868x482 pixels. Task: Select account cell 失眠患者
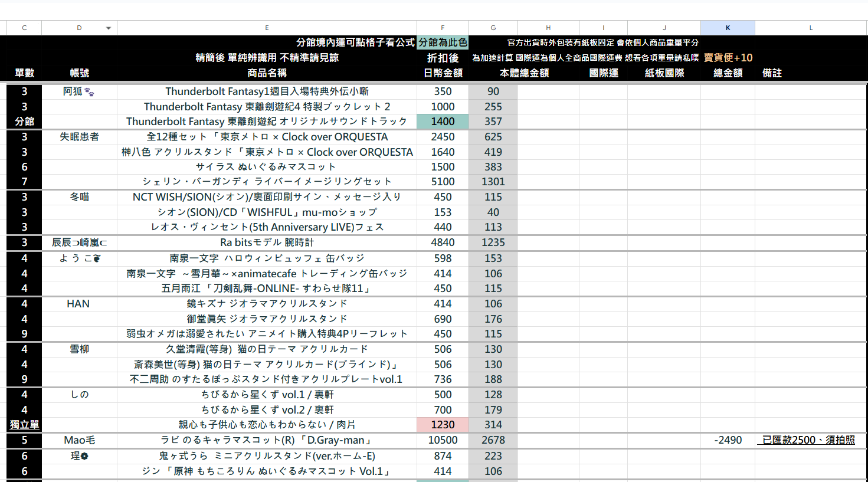[79, 137]
